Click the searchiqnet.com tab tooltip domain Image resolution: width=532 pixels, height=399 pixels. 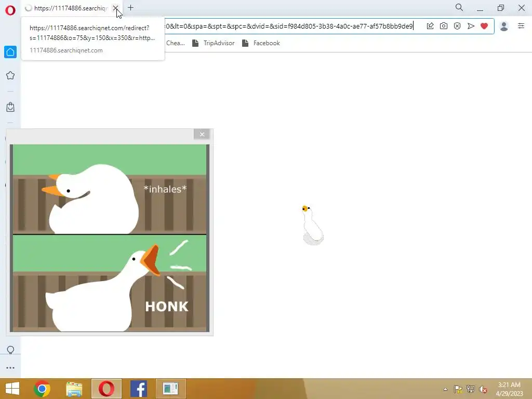click(66, 50)
